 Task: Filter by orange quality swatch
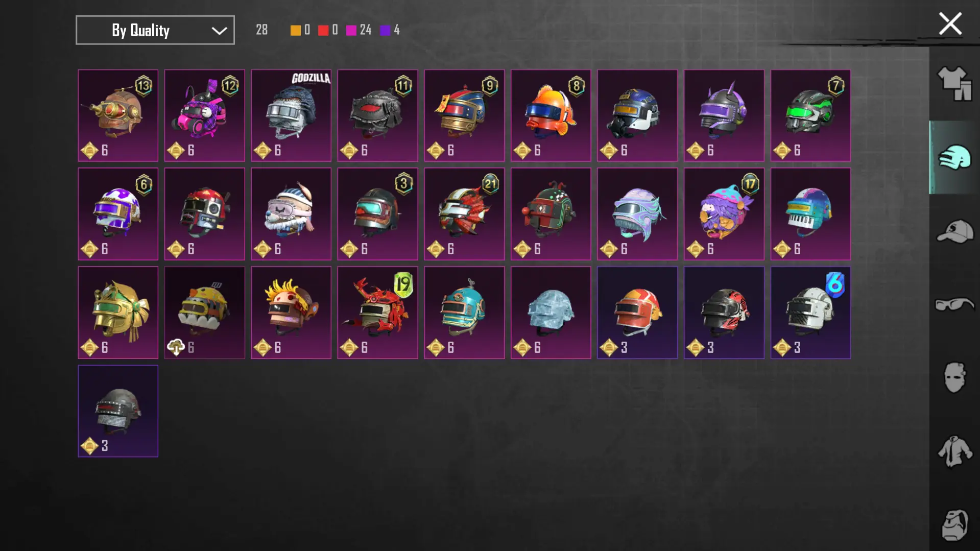(x=300, y=30)
